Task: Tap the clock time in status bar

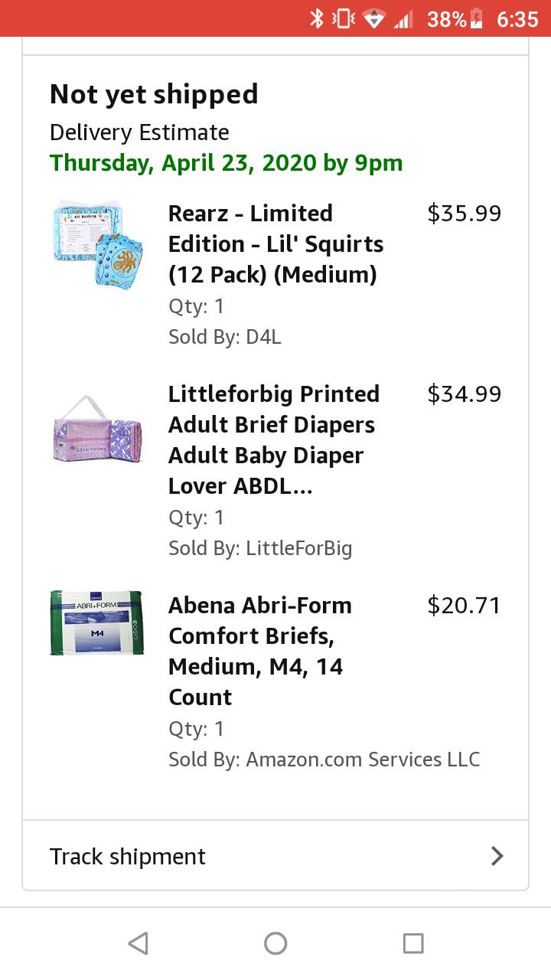Action: (x=517, y=18)
